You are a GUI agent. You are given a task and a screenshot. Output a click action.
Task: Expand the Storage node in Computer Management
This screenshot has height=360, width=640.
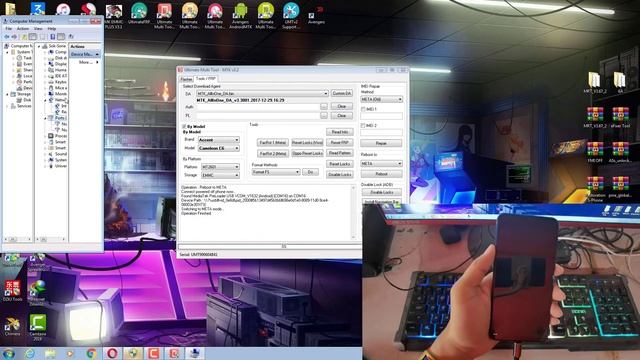click(x=7, y=94)
